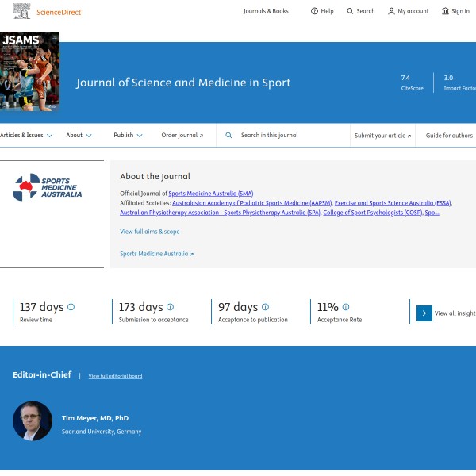Click the Search magnifier icon in header
The image size is (476, 476).
click(351, 11)
